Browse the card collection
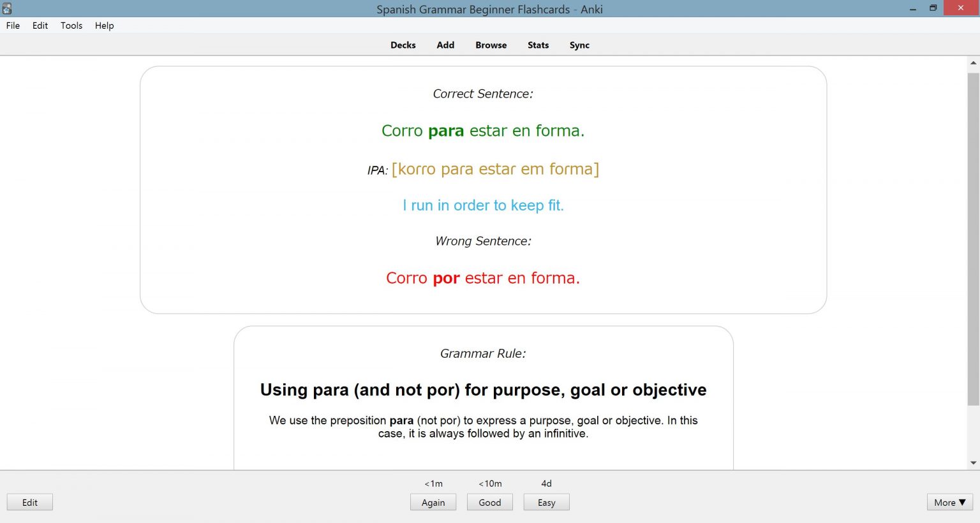 [x=490, y=45]
